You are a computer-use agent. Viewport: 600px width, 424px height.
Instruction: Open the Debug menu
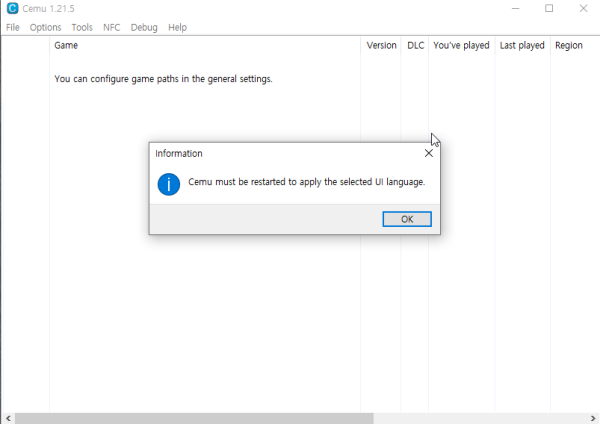pyautogui.click(x=144, y=28)
